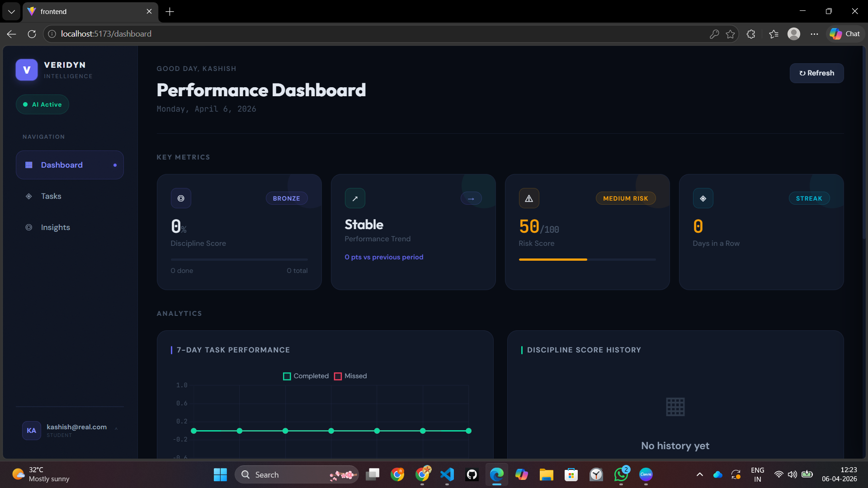The width and height of the screenshot is (868, 488).
Task: Click the Discipline Score progress bar
Action: 239,259
